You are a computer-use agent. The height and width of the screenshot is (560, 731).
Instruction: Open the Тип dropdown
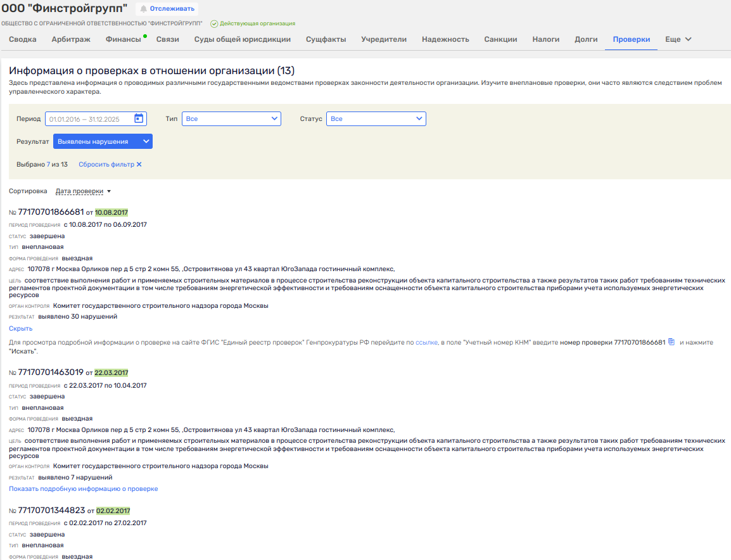click(231, 118)
